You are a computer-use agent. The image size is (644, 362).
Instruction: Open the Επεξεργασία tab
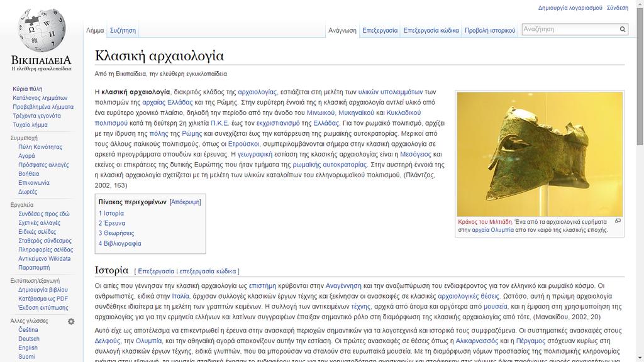380,30
